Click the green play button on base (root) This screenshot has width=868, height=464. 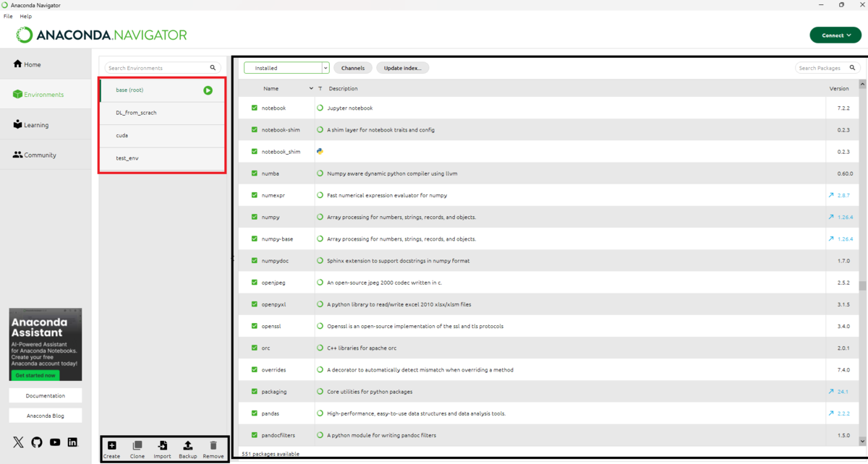tap(208, 90)
